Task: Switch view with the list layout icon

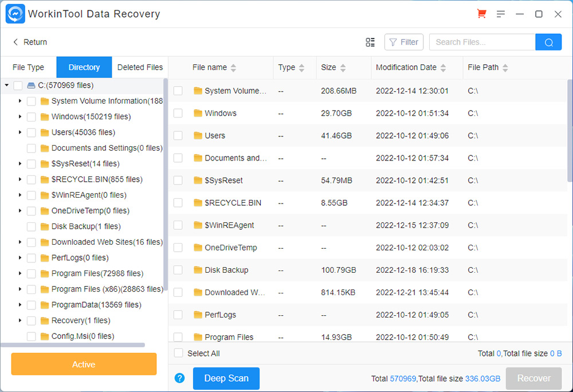Action: [x=370, y=42]
